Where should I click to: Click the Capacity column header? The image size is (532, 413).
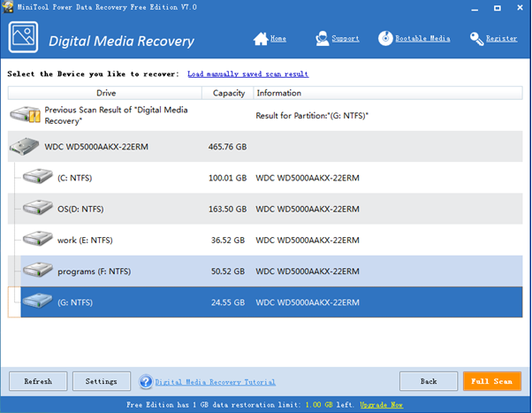pos(228,93)
